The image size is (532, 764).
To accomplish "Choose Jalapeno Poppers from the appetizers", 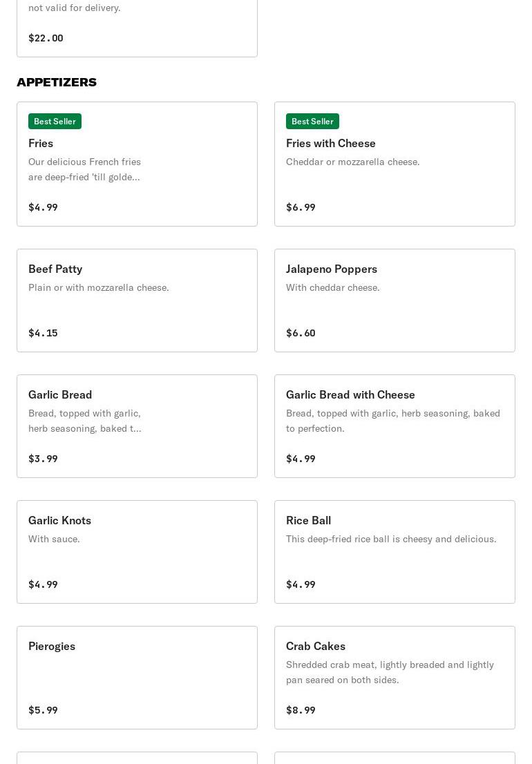I will [331, 269].
